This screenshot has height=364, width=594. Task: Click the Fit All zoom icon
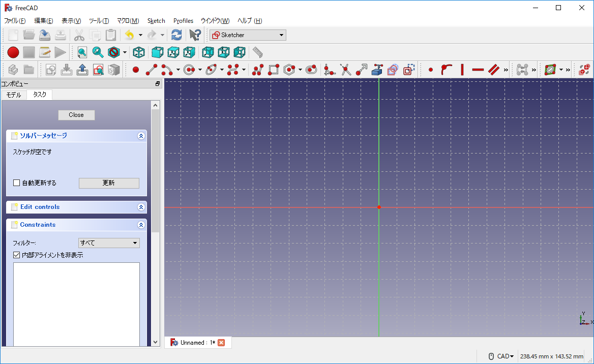[82, 52]
